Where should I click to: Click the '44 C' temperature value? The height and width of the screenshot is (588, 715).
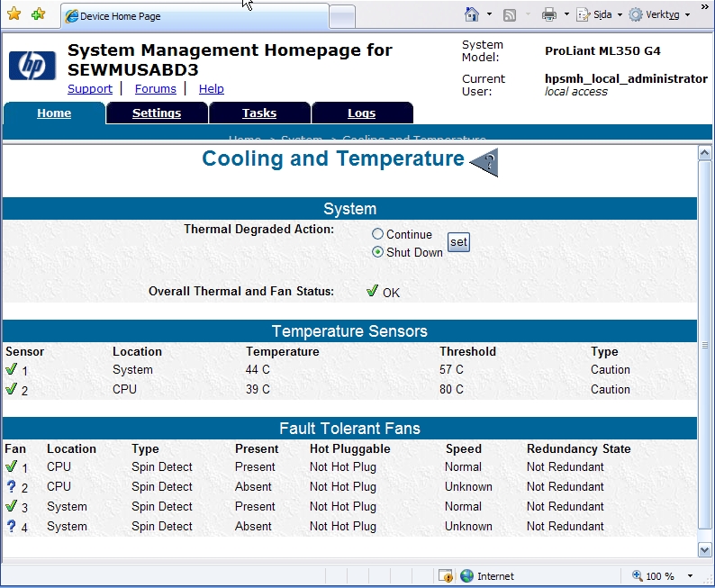[x=258, y=369]
